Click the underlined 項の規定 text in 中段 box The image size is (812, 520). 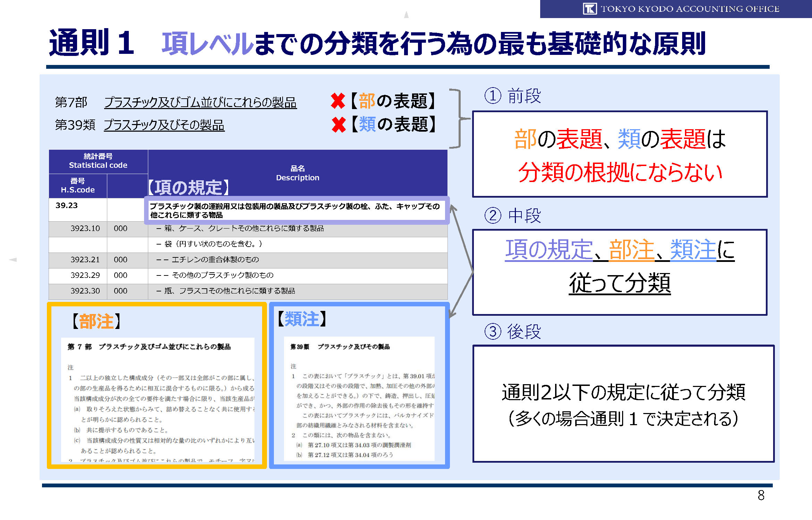(x=549, y=249)
